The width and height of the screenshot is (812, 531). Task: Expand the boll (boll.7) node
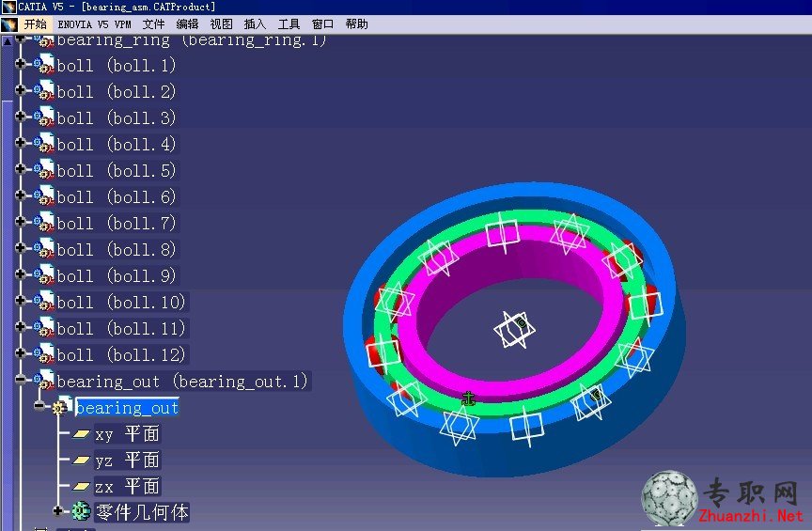pos(20,222)
